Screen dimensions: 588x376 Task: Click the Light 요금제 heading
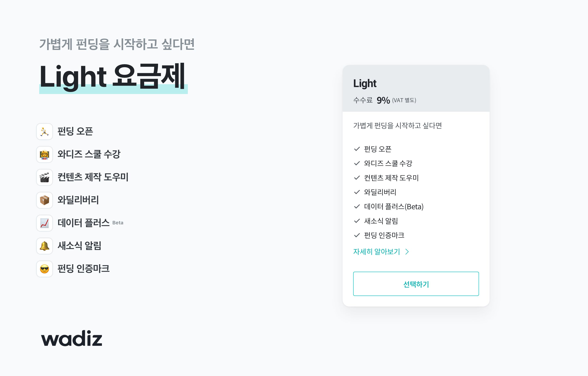click(x=112, y=76)
